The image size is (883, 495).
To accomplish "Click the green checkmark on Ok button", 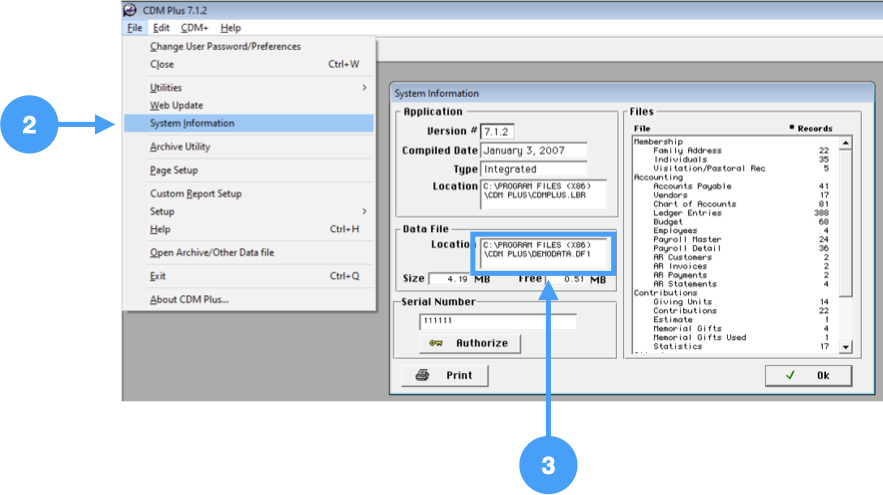I will (x=790, y=376).
